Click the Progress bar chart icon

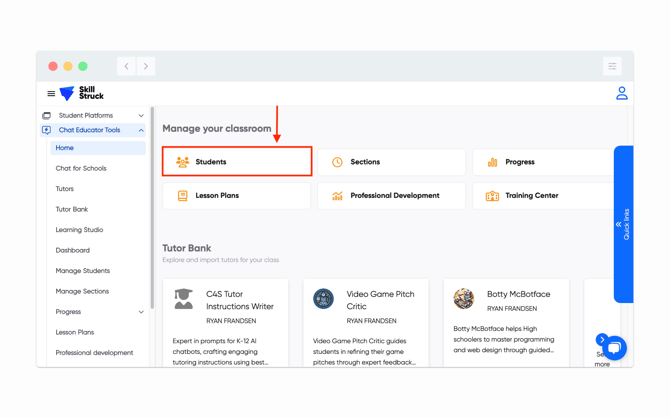point(492,162)
